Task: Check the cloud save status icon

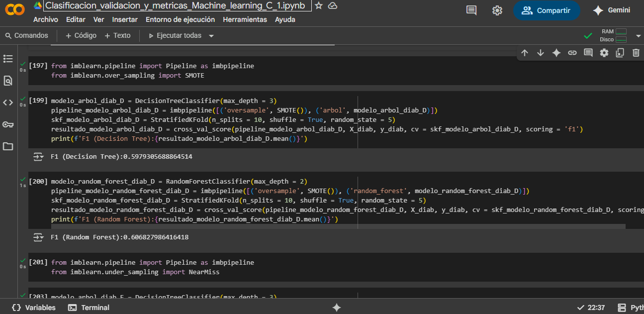Action: pyautogui.click(x=333, y=5)
